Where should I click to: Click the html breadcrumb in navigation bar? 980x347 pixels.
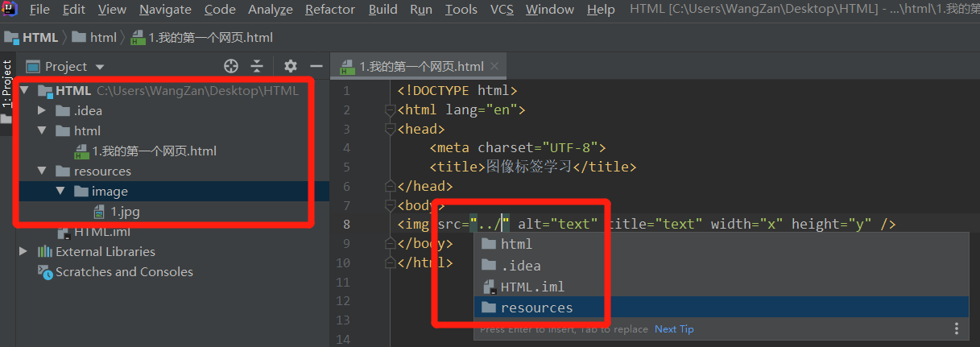pos(102,37)
